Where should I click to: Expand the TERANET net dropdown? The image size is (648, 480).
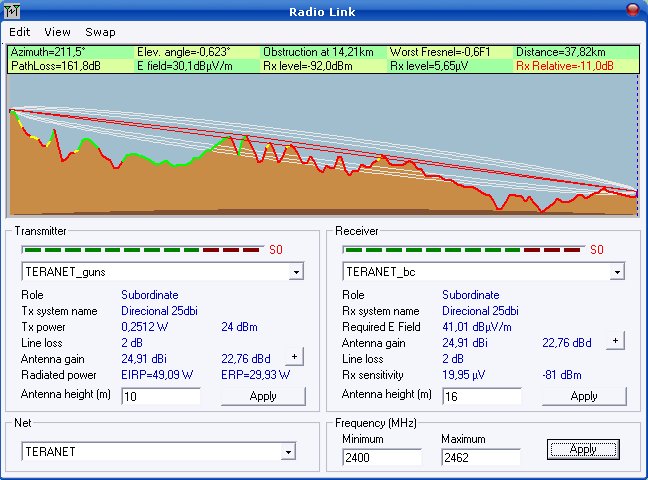(289, 452)
